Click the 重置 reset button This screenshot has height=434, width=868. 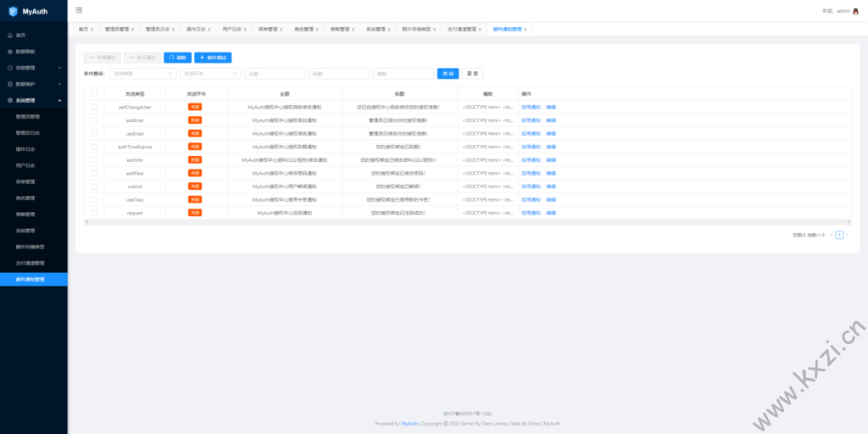coord(472,74)
